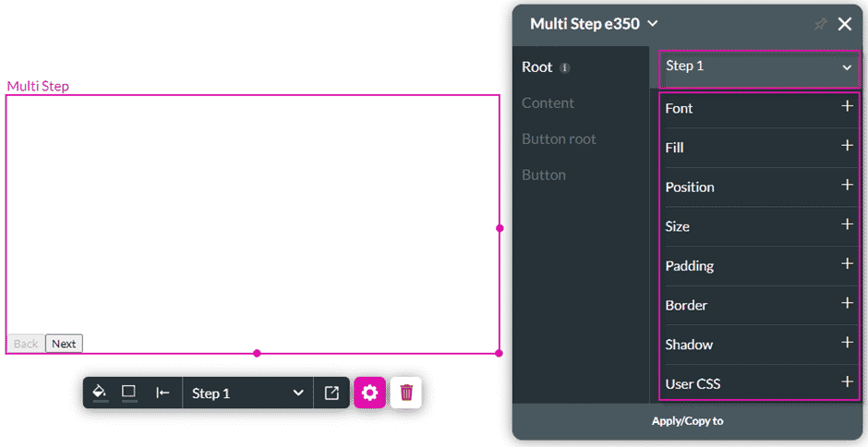
Task: Click the trash delete icon
Action: click(x=406, y=393)
